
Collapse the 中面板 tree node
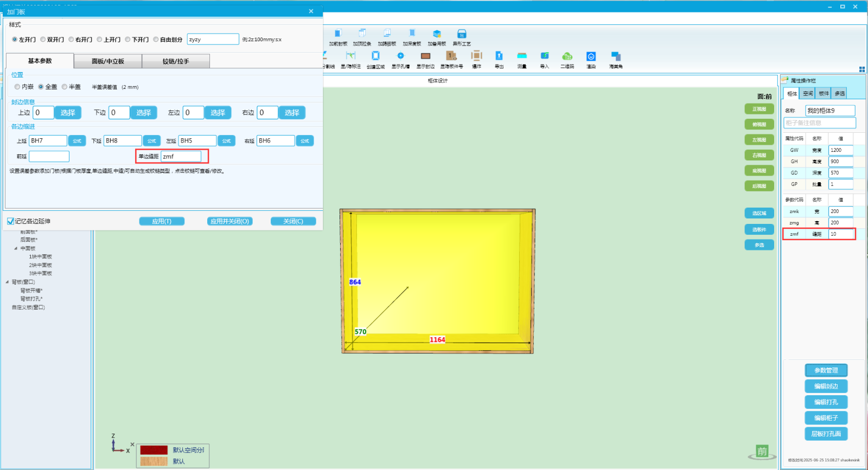pyautogui.click(x=16, y=248)
